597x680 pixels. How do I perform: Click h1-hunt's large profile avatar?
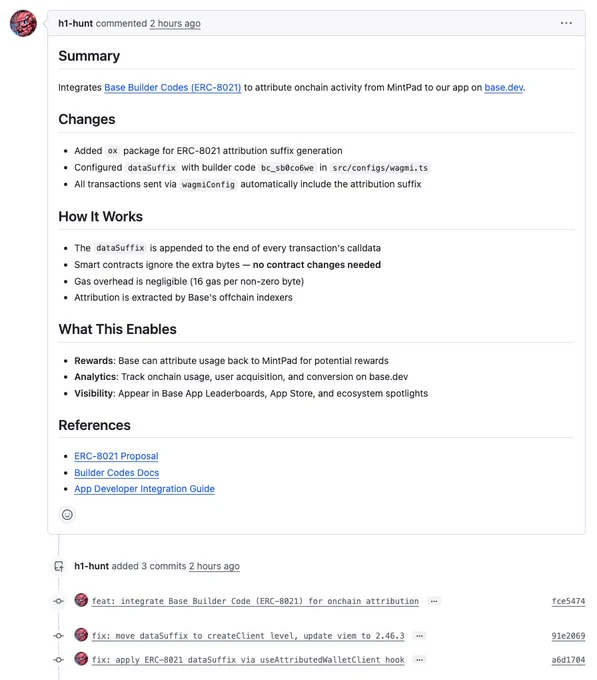pyautogui.click(x=23, y=23)
